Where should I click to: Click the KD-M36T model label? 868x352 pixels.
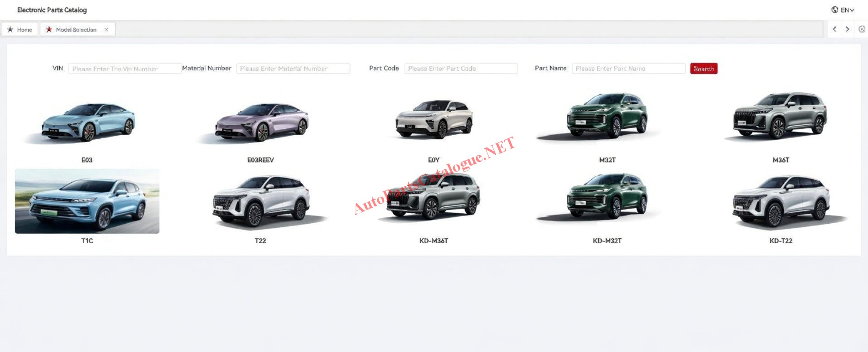coord(434,241)
